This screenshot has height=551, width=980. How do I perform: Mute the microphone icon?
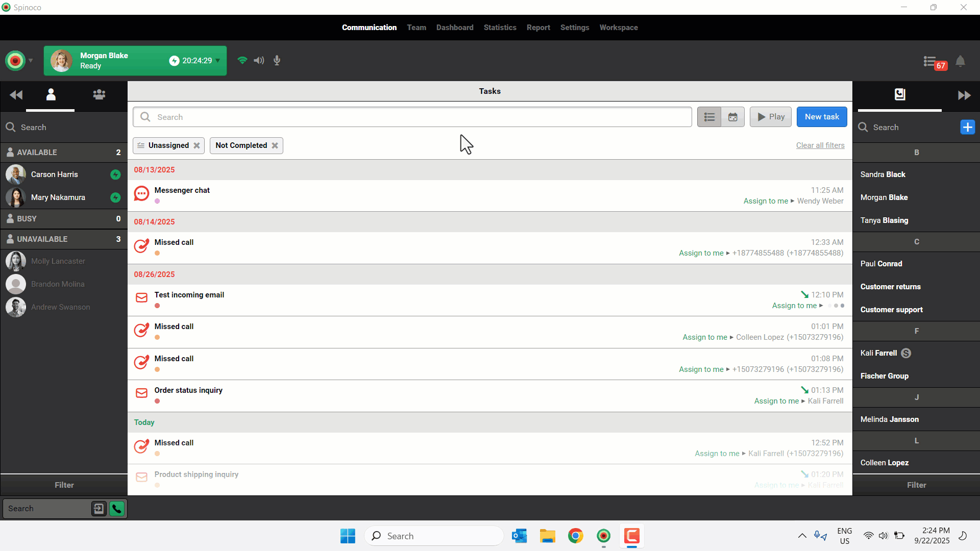277,61
